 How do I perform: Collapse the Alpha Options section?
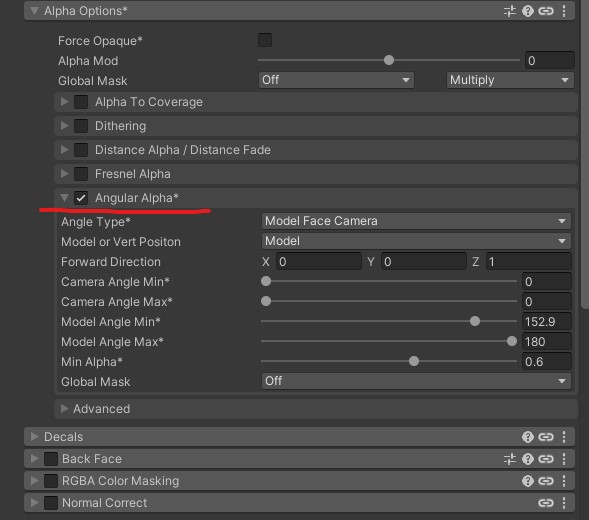point(34,11)
